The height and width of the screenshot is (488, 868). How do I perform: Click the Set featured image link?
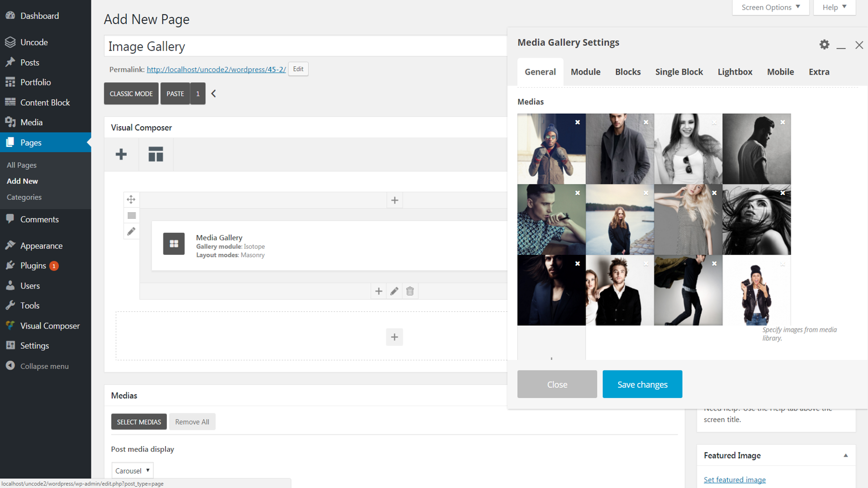coord(734,479)
